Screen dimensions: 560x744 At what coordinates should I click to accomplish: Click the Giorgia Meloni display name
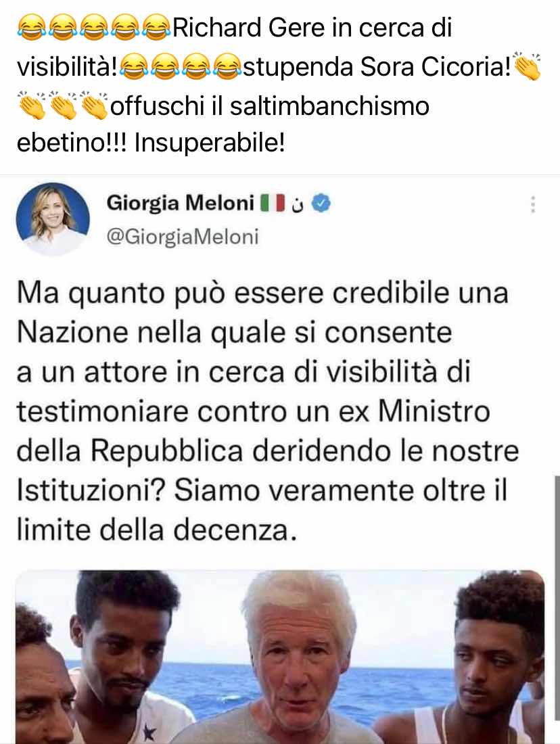click(181, 203)
